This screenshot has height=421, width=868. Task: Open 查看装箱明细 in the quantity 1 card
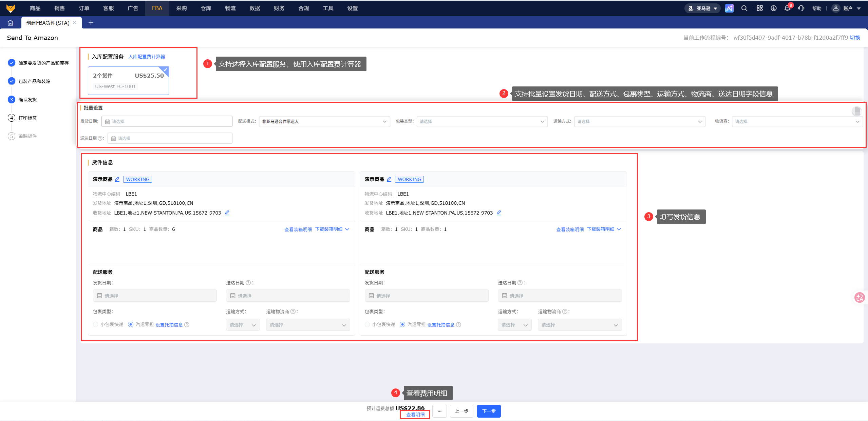point(570,229)
